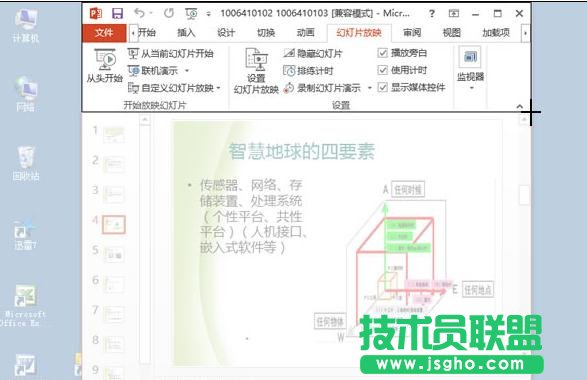Switch to the Design (设计) tab
This screenshot has width=587, height=380.
(x=226, y=33)
